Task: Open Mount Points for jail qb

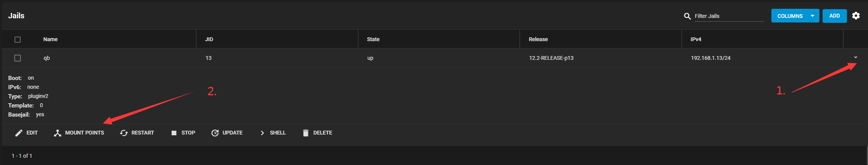Action: coord(79,133)
